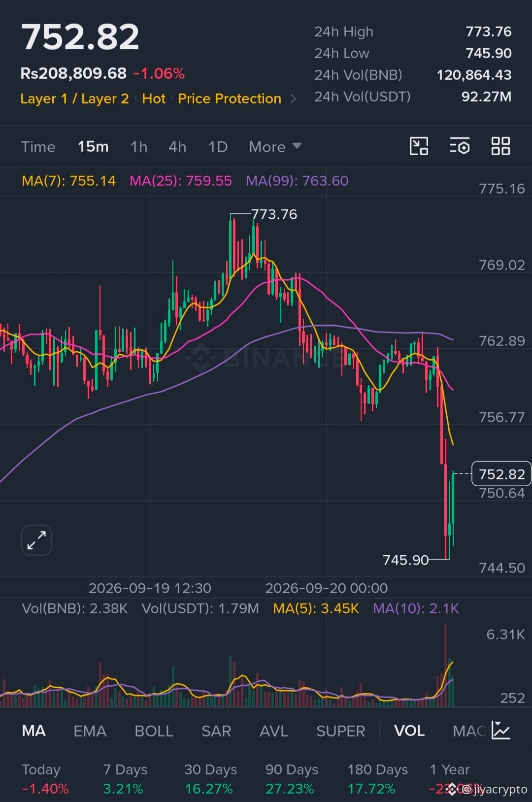Select the 1D timeframe
This screenshot has width=532, height=802.
[218, 147]
